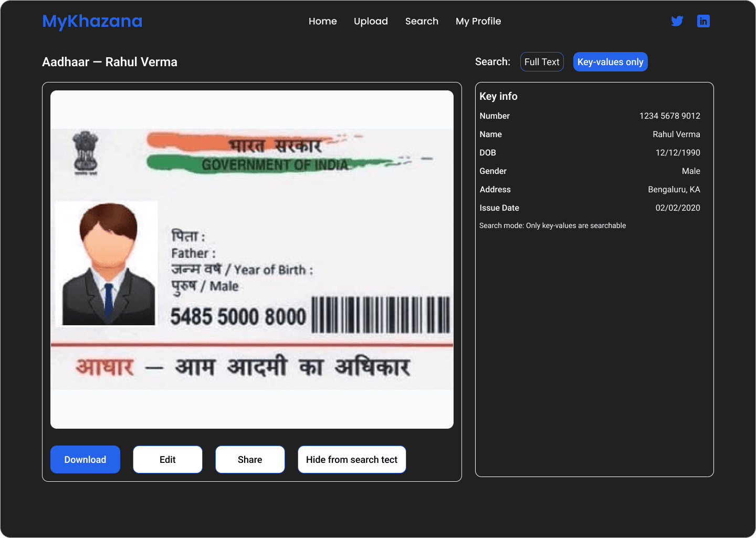
Task: Download the Aadhaar document
Action: coord(85,459)
